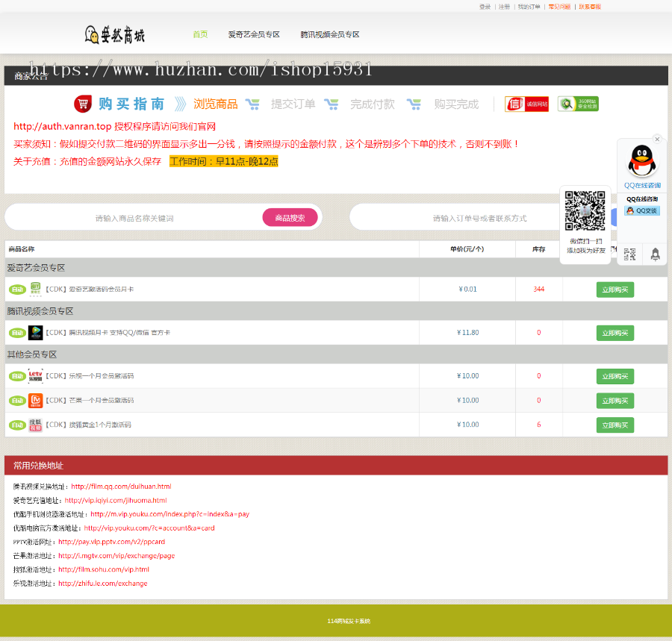Open film.qq.com/duihuan.html redemption link
Screen dimensions: 672x641
pos(121,487)
